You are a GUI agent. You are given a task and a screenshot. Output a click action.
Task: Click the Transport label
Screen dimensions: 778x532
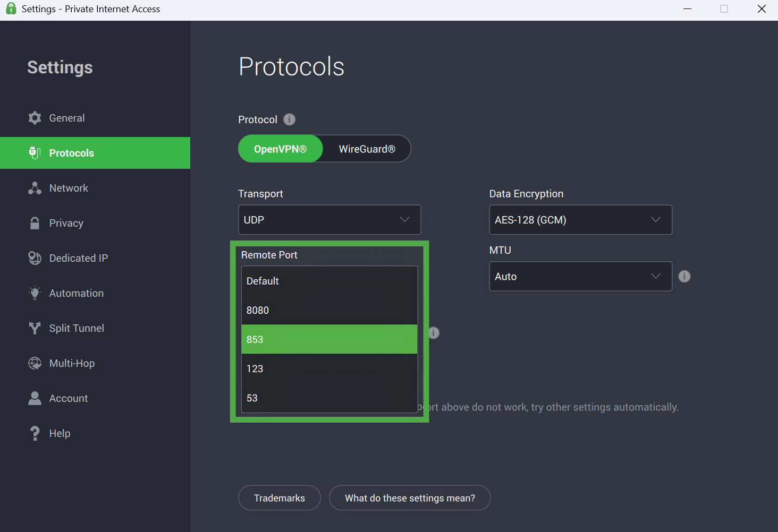[260, 194]
